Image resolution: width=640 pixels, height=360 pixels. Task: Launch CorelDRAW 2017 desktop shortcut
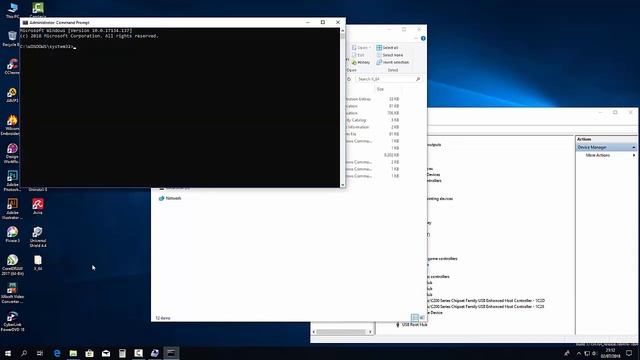(x=12, y=265)
